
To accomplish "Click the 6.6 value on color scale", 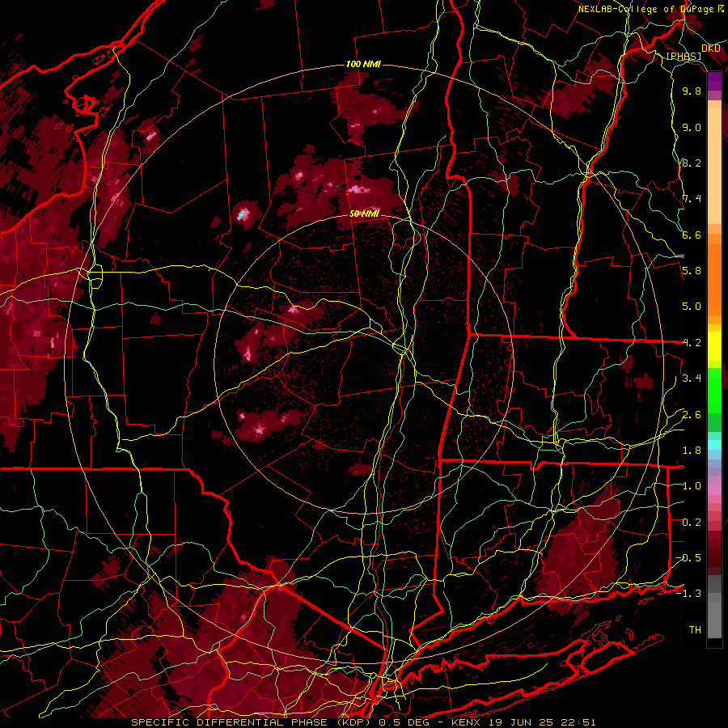I will tap(692, 235).
